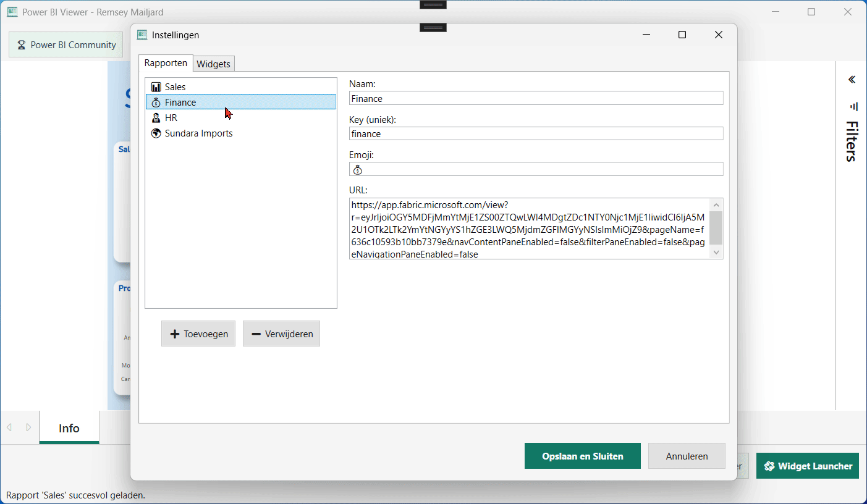The width and height of the screenshot is (867, 504).
Task: Click into the Emoji input field
Action: pos(536,169)
